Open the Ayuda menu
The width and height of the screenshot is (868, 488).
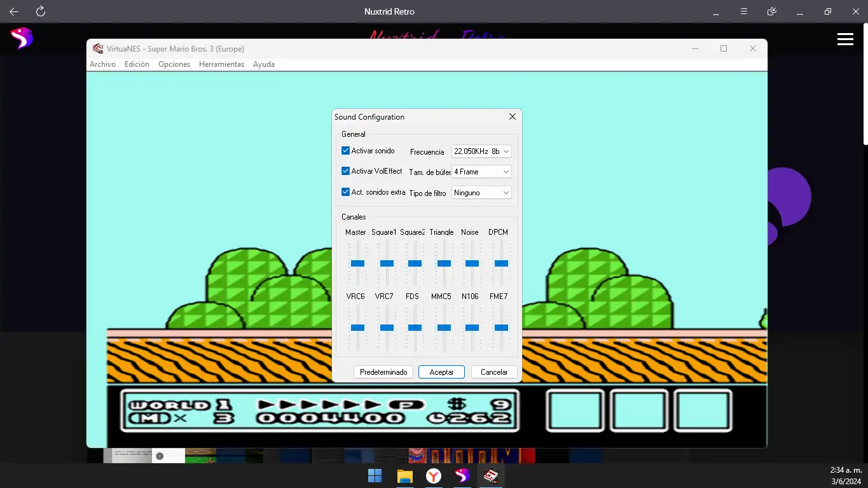(x=264, y=64)
